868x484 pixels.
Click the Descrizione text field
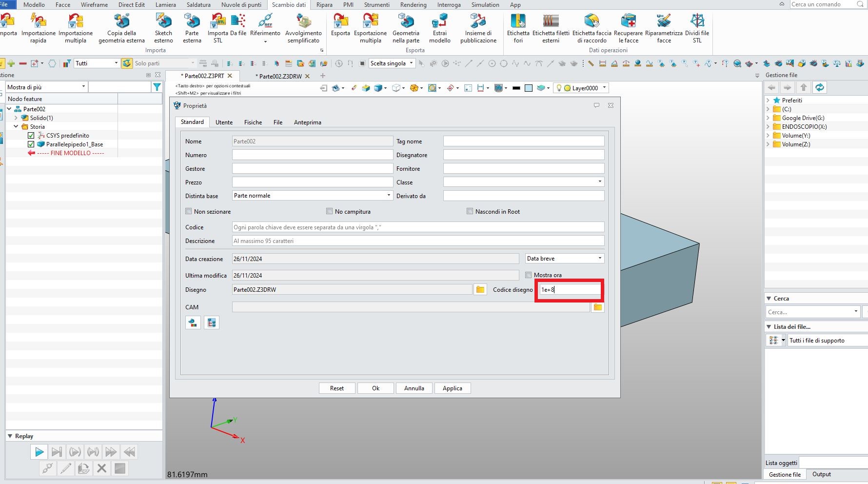click(418, 241)
